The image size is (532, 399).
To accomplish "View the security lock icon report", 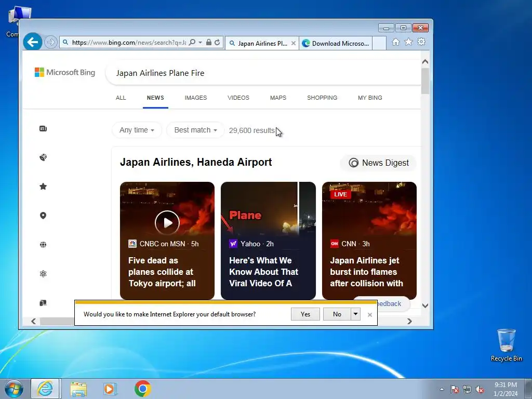I will tap(209, 43).
